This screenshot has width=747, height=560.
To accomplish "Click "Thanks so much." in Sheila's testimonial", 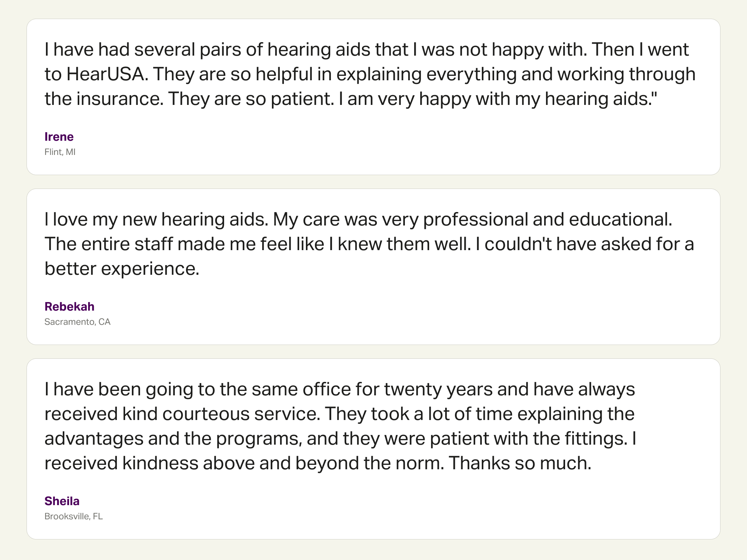I will click(520, 463).
